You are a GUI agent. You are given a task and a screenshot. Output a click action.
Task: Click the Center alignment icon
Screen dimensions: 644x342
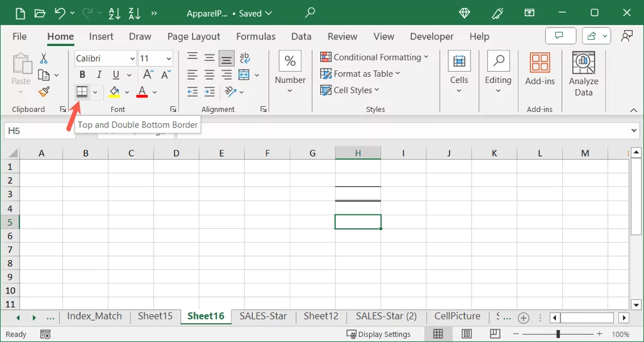coord(209,75)
